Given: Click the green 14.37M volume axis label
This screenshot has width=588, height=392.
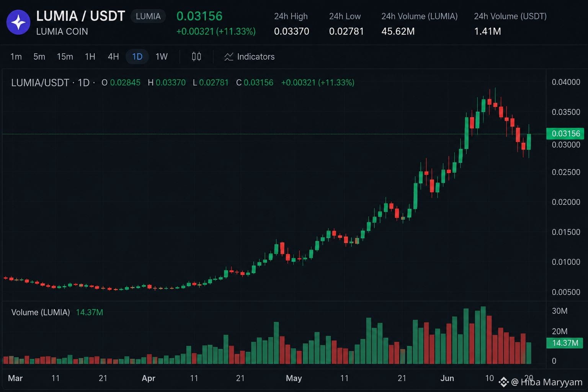Looking at the screenshot, I should [565, 343].
